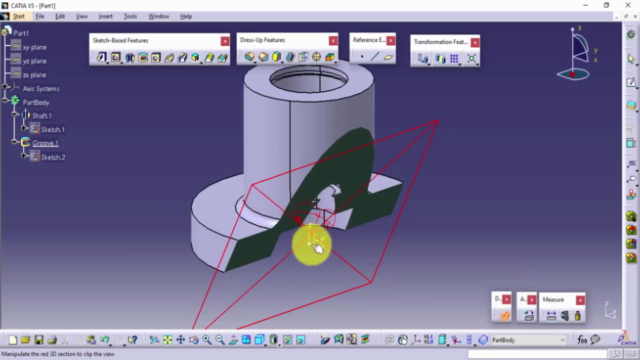
Task: Select the Chamfer tool
Action: pyautogui.click(x=263, y=57)
